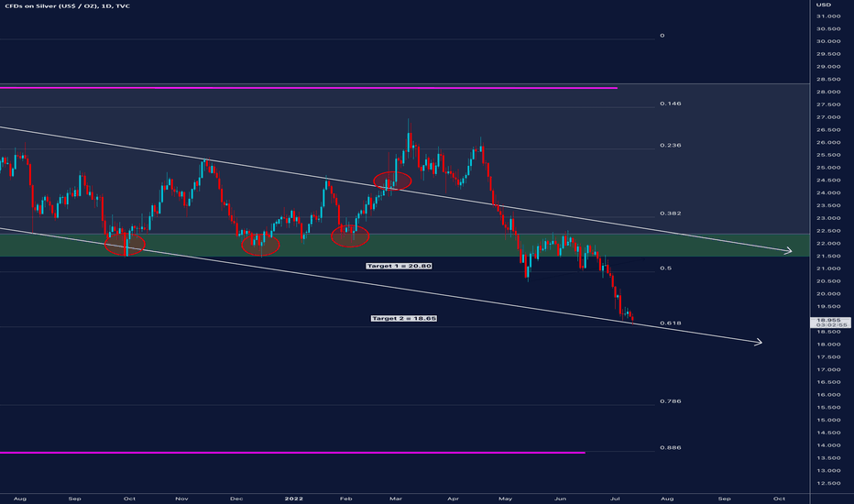Click the current price label 18.955
This screenshot has width=854, height=504.
click(x=828, y=321)
